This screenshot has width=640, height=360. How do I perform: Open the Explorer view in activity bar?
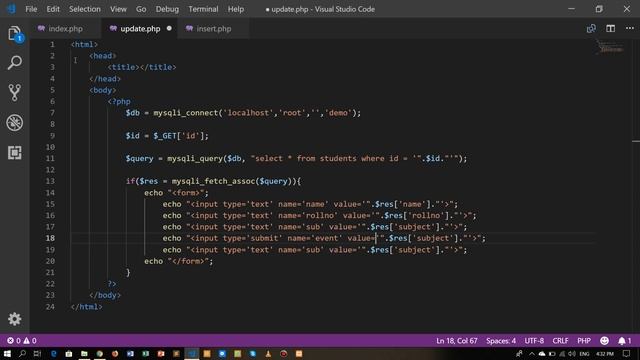(15, 33)
